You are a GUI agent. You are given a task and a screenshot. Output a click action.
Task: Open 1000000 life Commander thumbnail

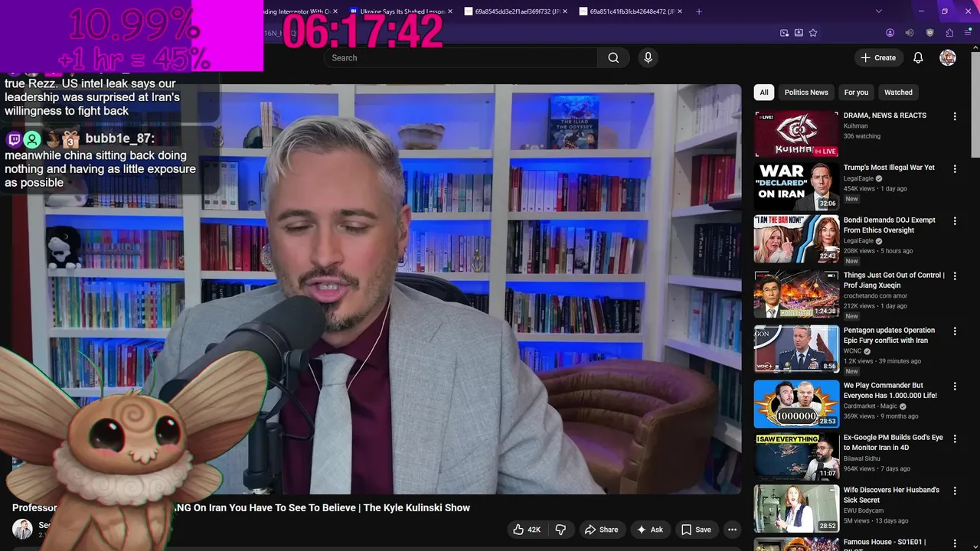(796, 403)
